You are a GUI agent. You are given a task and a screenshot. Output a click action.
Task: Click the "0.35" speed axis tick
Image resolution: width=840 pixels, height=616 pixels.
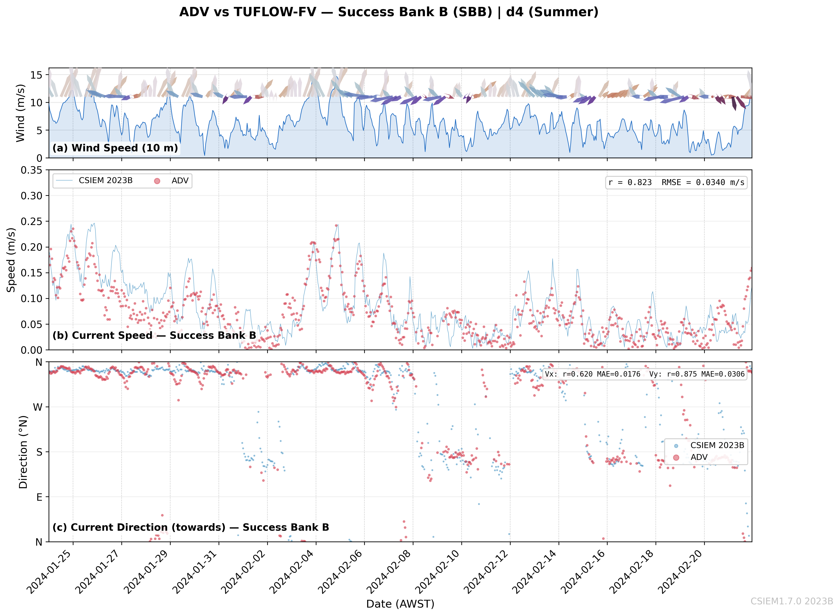click(x=32, y=170)
